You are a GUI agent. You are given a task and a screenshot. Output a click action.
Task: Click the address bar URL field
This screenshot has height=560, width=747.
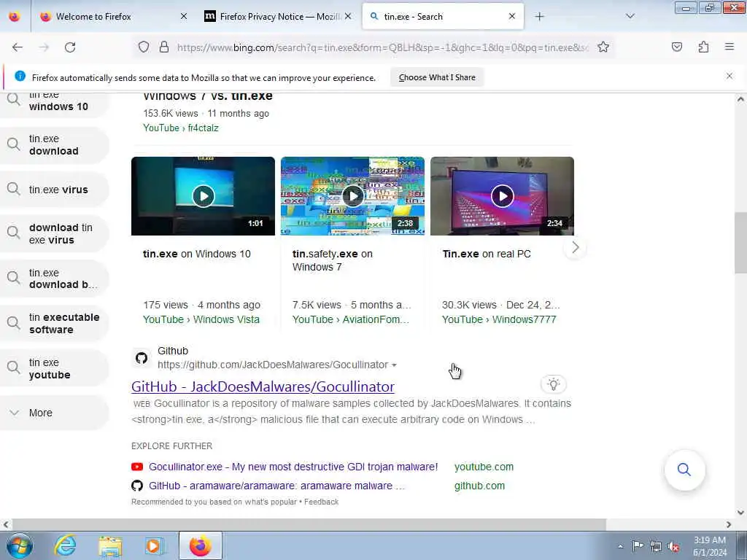(x=382, y=47)
